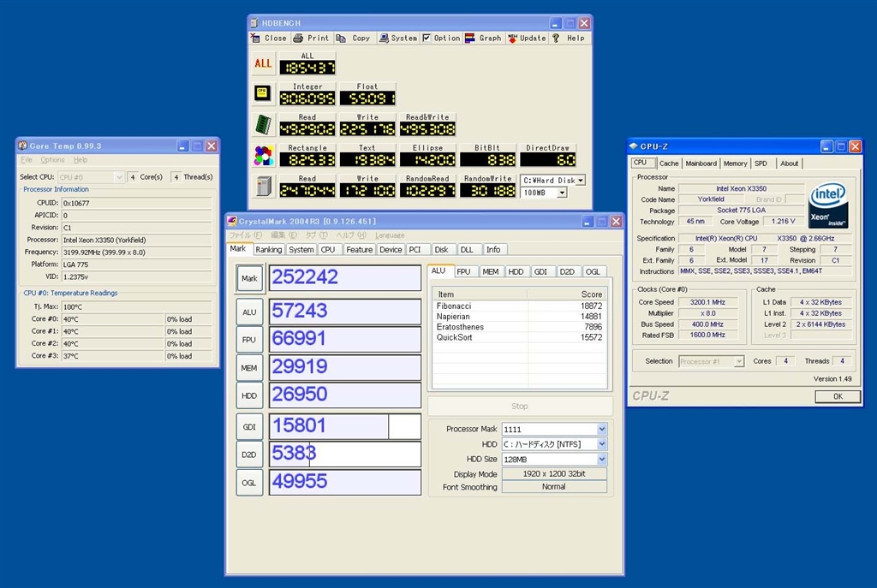Image resolution: width=877 pixels, height=588 pixels.
Task: Switch to the Cache tab in CPU-Z
Action: point(668,163)
